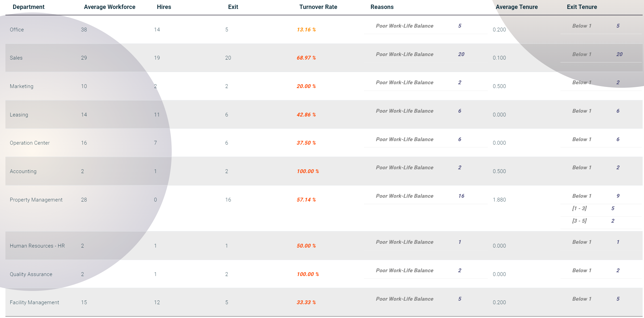Screen dimensions: 644x318
Task: Select the Leasing department cell
Action: tap(19, 115)
